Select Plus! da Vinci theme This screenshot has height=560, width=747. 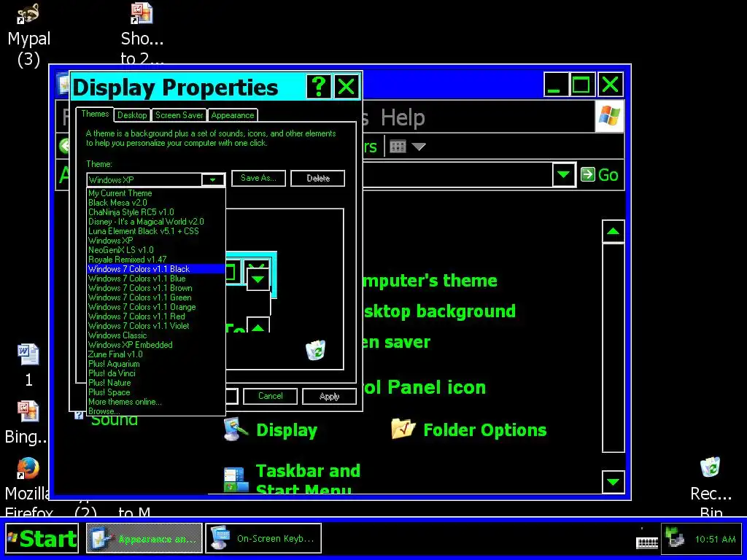tap(156, 373)
